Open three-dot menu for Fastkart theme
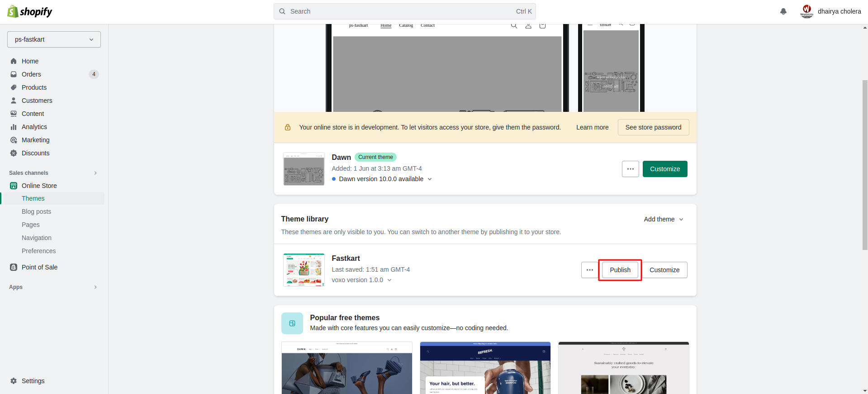 click(589, 270)
